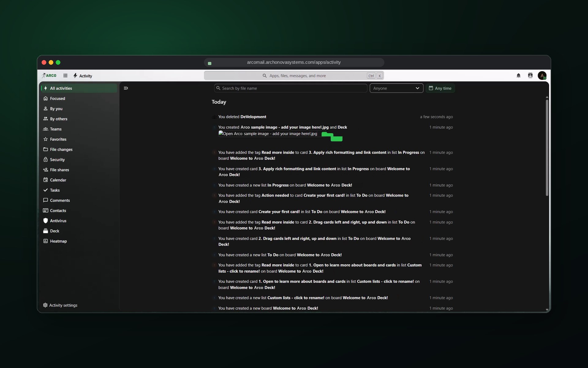Open the Arco sample image thumbnail

pyautogui.click(x=268, y=134)
